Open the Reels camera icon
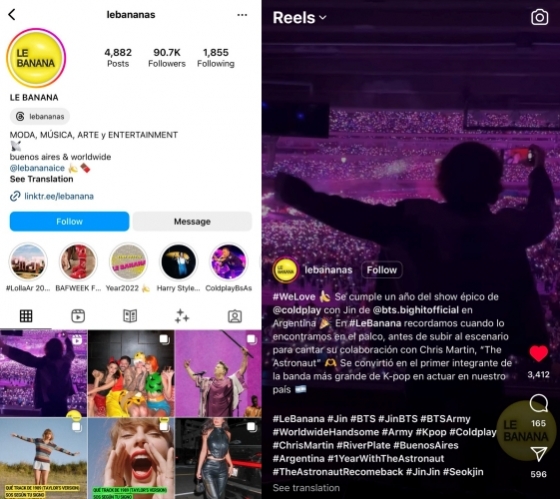The height and width of the screenshot is (499, 560). point(539,17)
